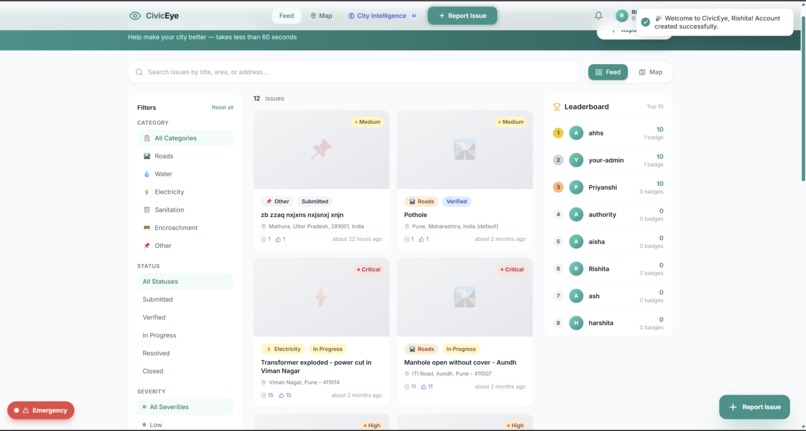Image resolution: width=806 pixels, height=431 pixels.
Task: Filter issues by Sanitation category
Action: coord(185,210)
